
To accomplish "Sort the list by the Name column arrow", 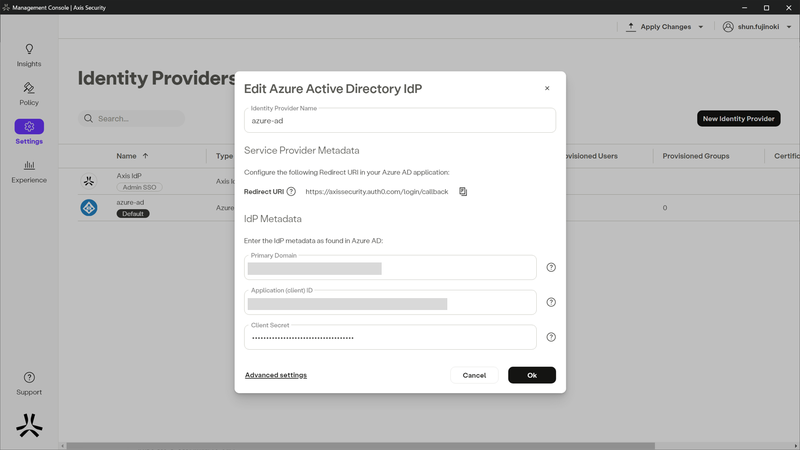I will 145,156.
